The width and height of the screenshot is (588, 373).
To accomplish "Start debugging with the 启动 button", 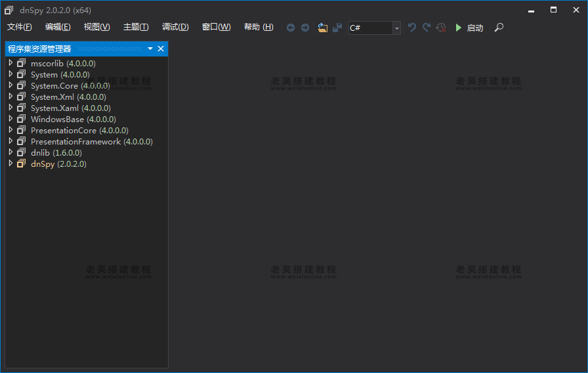I will [469, 28].
